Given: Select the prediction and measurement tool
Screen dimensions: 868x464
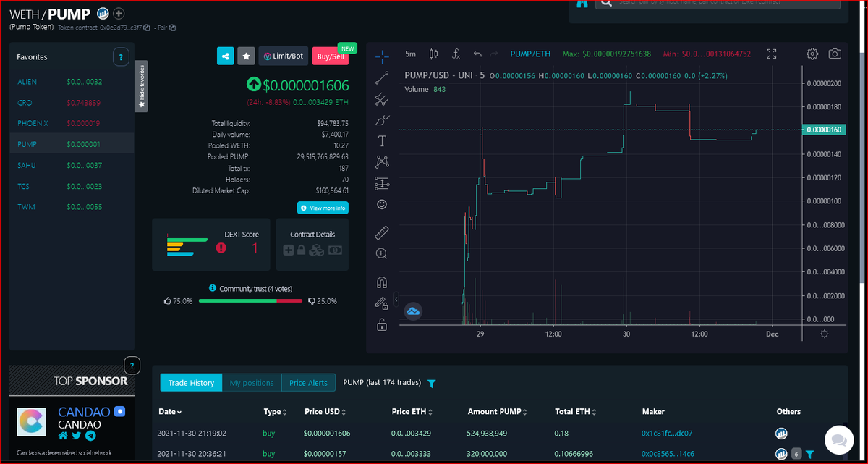Looking at the screenshot, I should (x=383, y=183).
